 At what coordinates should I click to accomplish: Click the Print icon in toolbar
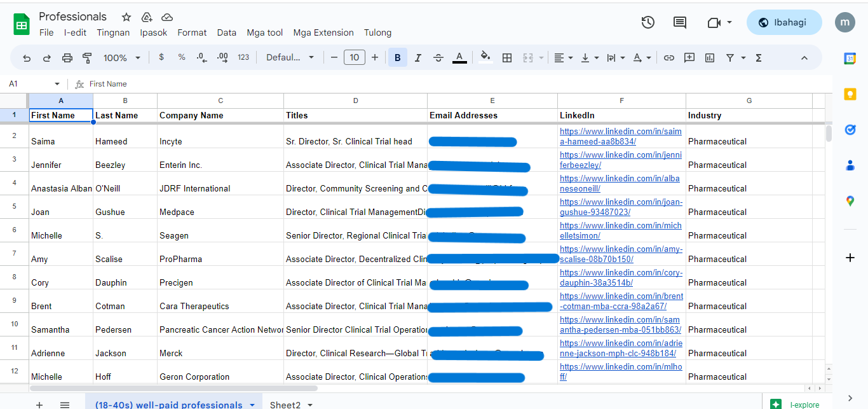(67, 58)
